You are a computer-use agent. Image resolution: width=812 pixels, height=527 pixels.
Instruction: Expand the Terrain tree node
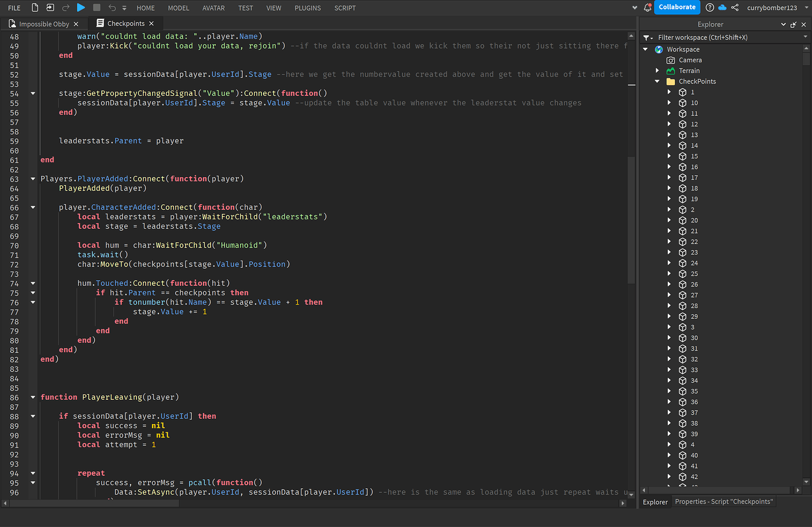(657, 71)
